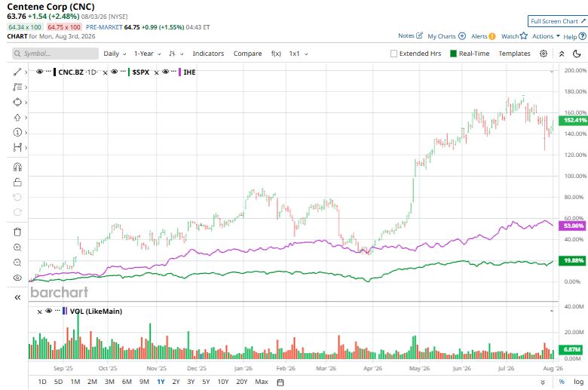Open CNC.BZ series options menu
Screen dimensions: 588x390
coord(48,72)
